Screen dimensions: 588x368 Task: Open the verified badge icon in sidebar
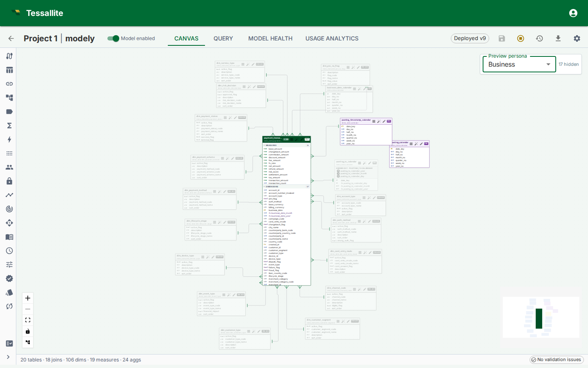pyautogui.click(x=9, y=278)
